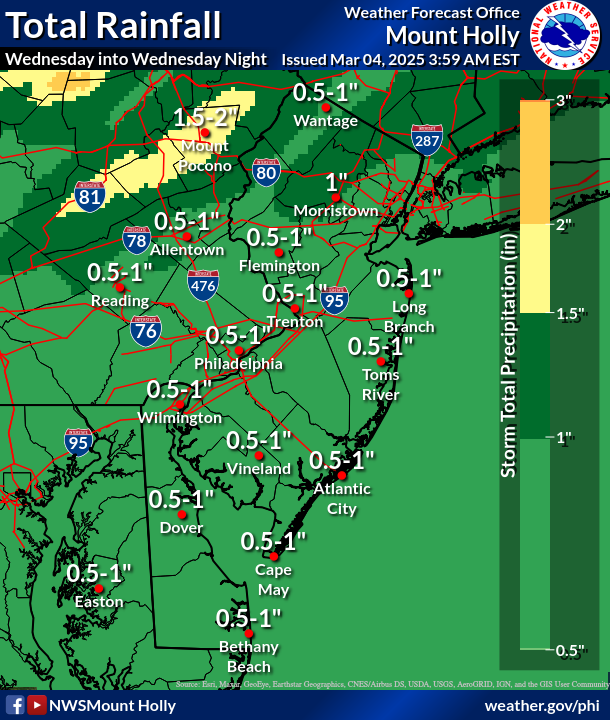Screen dimensions: 610x720
Task: Click the Total Rainfall title
Action: click(x=112, y=23)
